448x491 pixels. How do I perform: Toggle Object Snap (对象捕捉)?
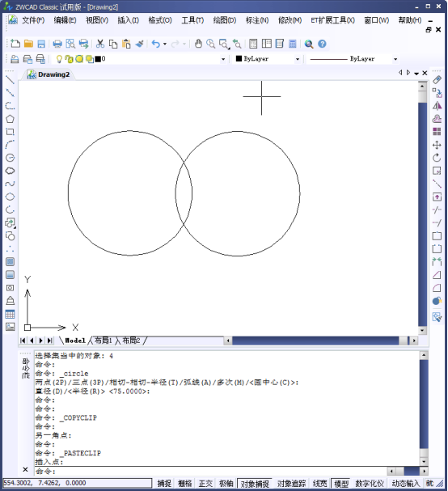click(255, 483)
